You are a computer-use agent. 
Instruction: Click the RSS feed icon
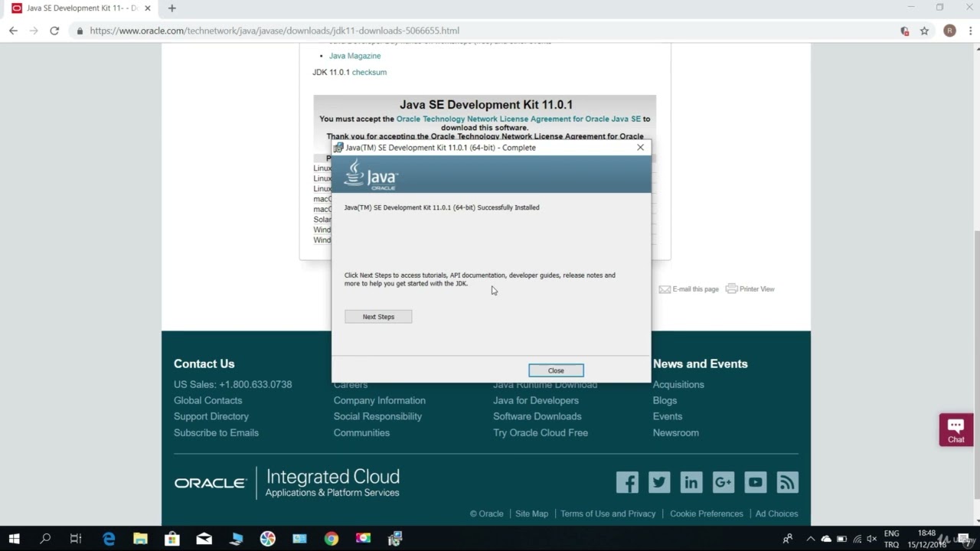tap(788, 482)
